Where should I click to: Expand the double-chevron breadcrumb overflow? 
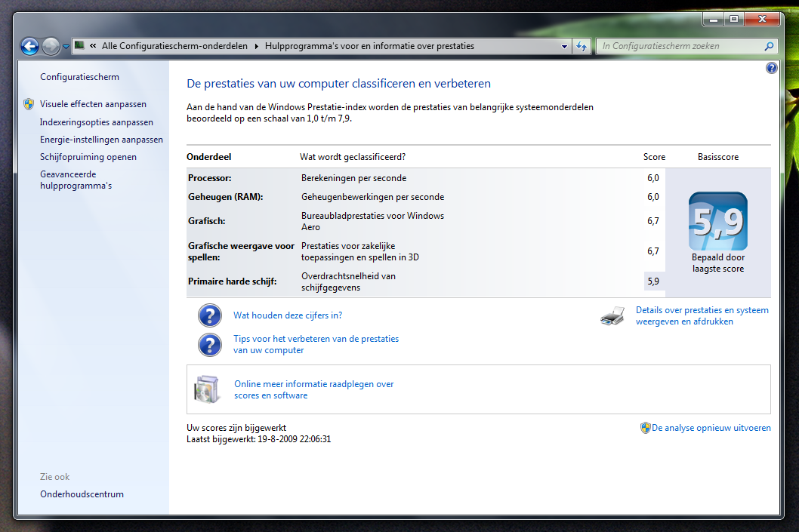93,46
